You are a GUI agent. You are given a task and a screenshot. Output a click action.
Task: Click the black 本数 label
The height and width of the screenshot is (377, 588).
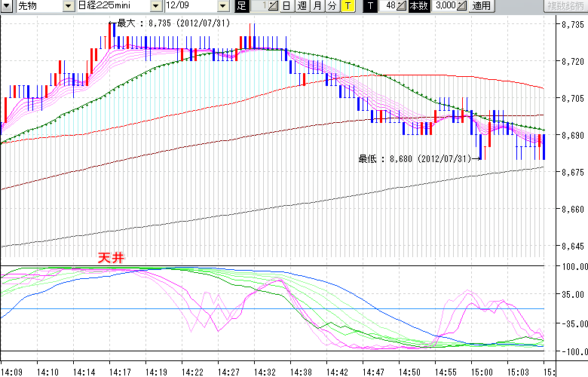coord(419,5)
